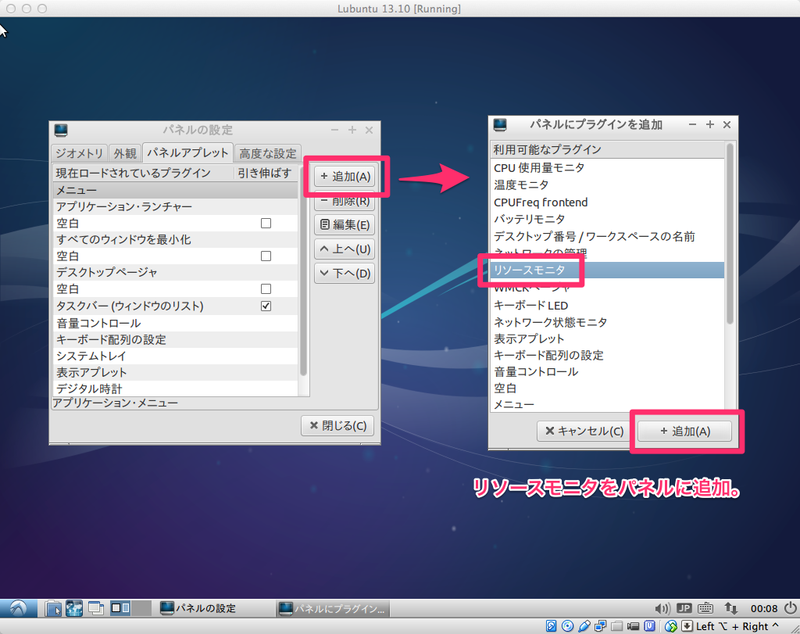
Task: Toggle stretch checkbox for first 空白 row
Action: coord(266,223)
